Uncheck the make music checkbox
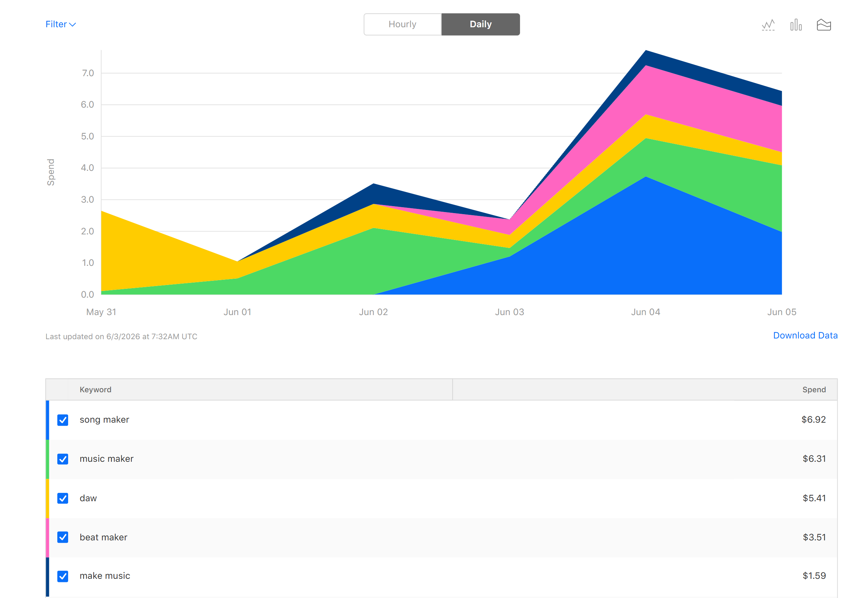This screenshot has width=868, height=598. (63, 576)
